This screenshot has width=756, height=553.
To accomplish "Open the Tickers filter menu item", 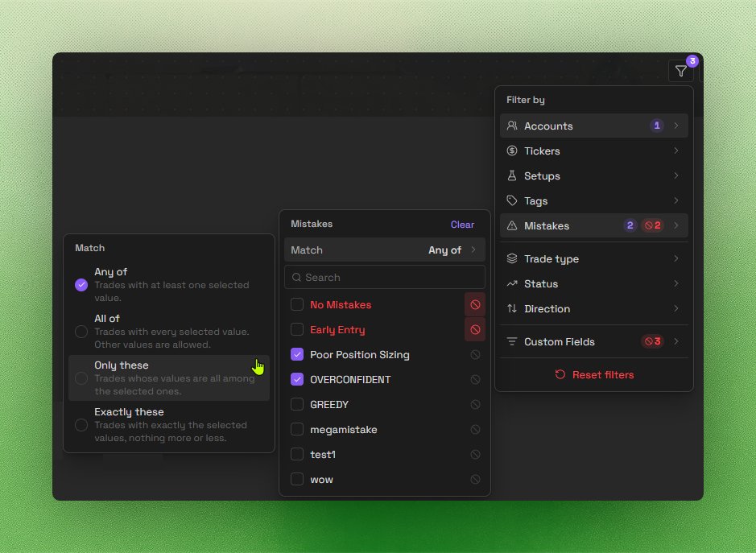I will (593, 151).
